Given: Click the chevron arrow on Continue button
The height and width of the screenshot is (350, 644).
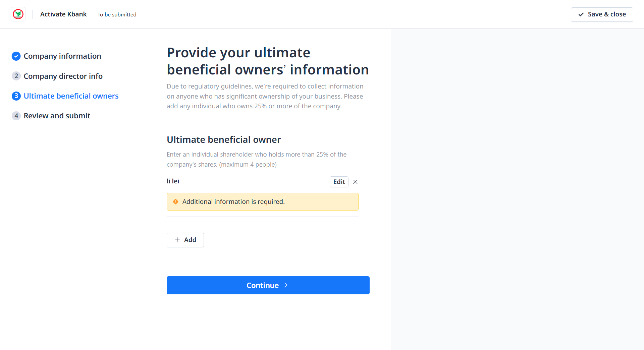Looking at the screenshot, I should point(286,285).
